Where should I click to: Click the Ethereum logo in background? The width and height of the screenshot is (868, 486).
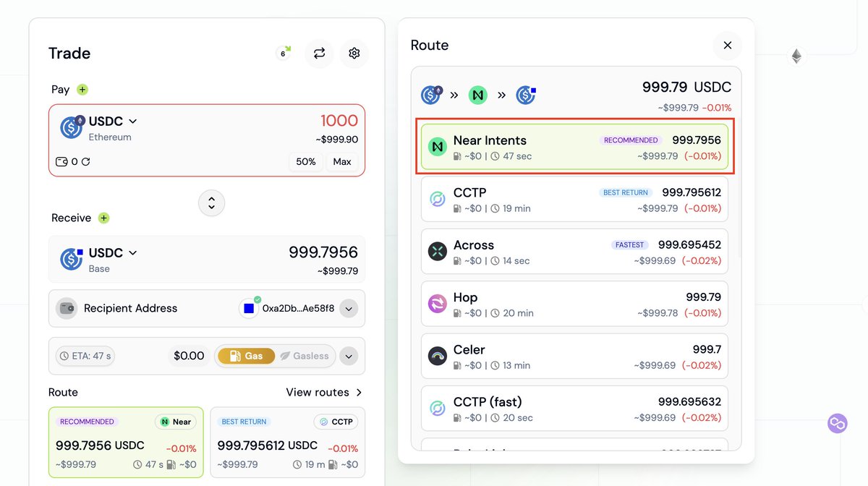point(796,56)
